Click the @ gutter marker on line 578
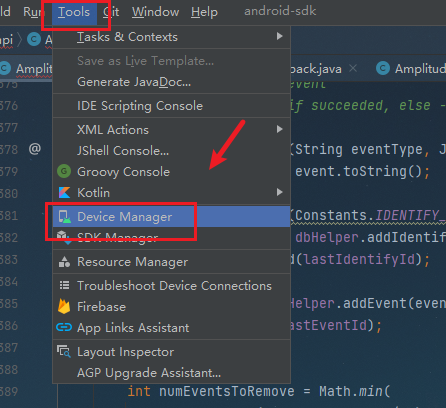Screen dimensions: 446x408 [35, 149]
